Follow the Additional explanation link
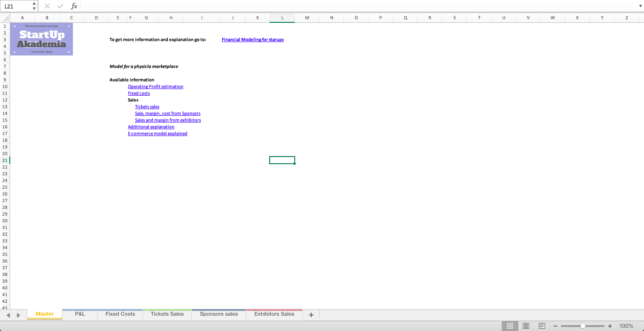The width and height of the screenshot is (644, 331). pyautogui.click(x=151, y=127)
